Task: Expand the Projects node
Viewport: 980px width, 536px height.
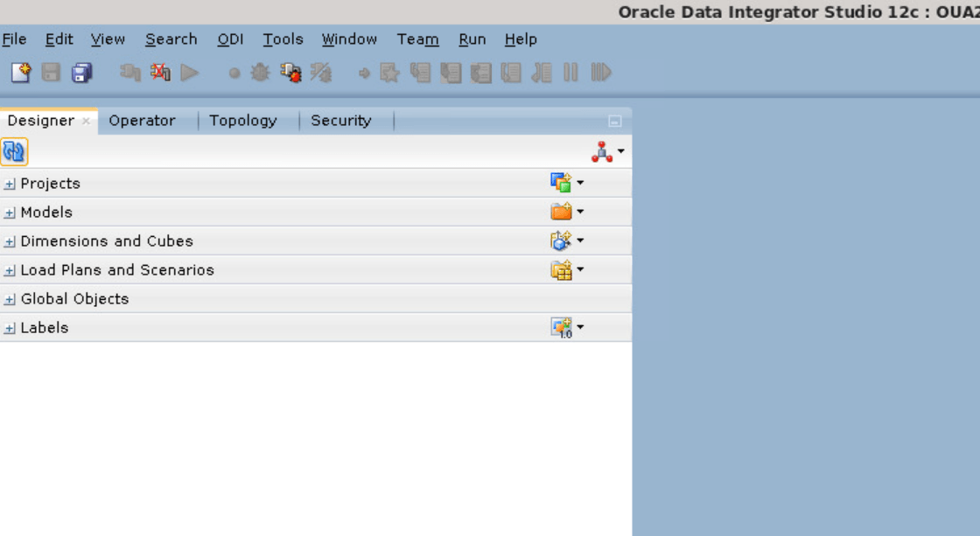Action: click(x=9, y=183)
